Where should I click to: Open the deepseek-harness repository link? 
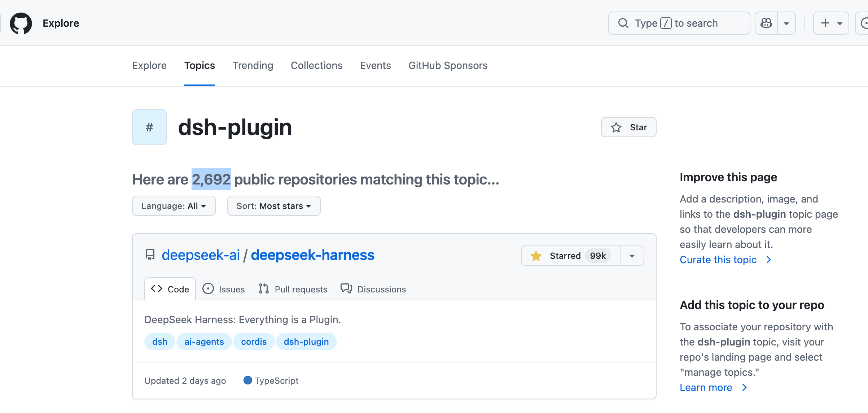[x=312, y=255]
